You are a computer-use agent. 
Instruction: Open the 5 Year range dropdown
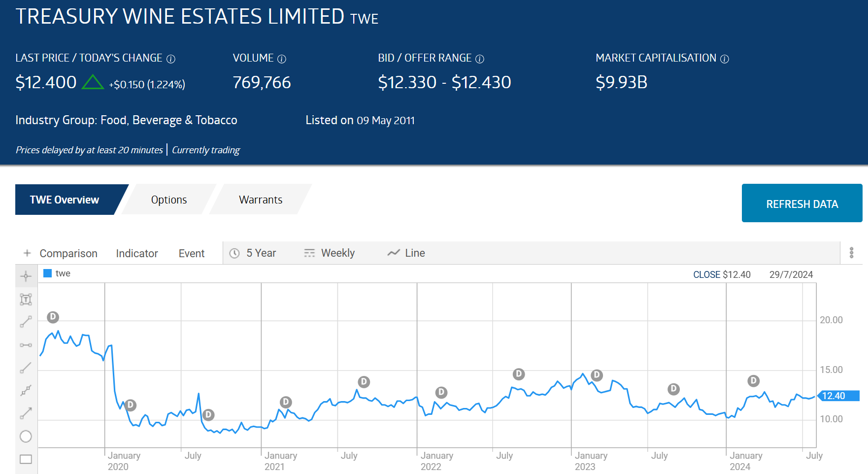click(253, 253)
